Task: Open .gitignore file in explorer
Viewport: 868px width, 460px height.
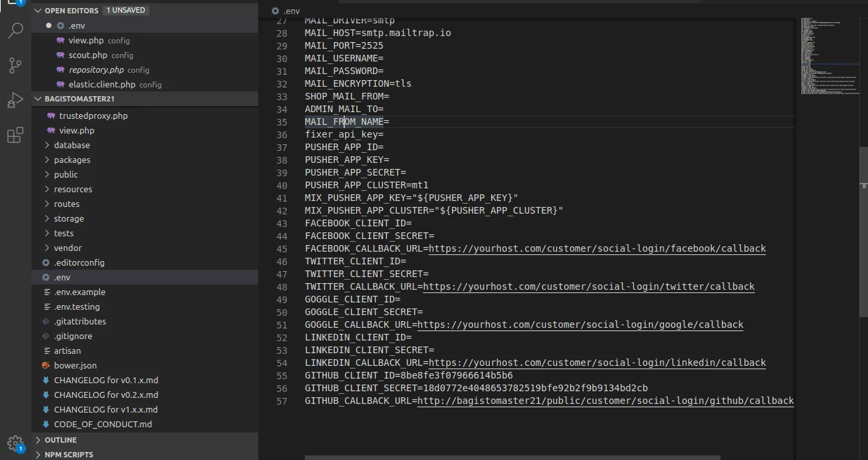Action: (x=73, y=336)
